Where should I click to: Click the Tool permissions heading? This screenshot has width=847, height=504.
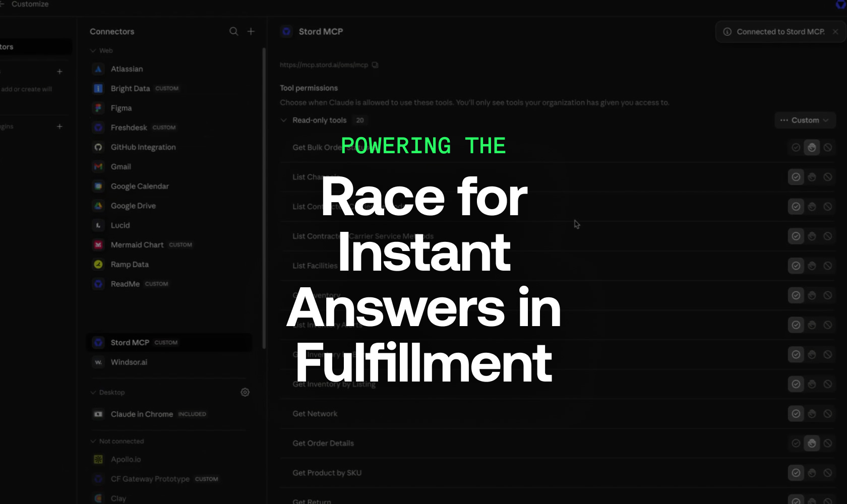point(309,88)
